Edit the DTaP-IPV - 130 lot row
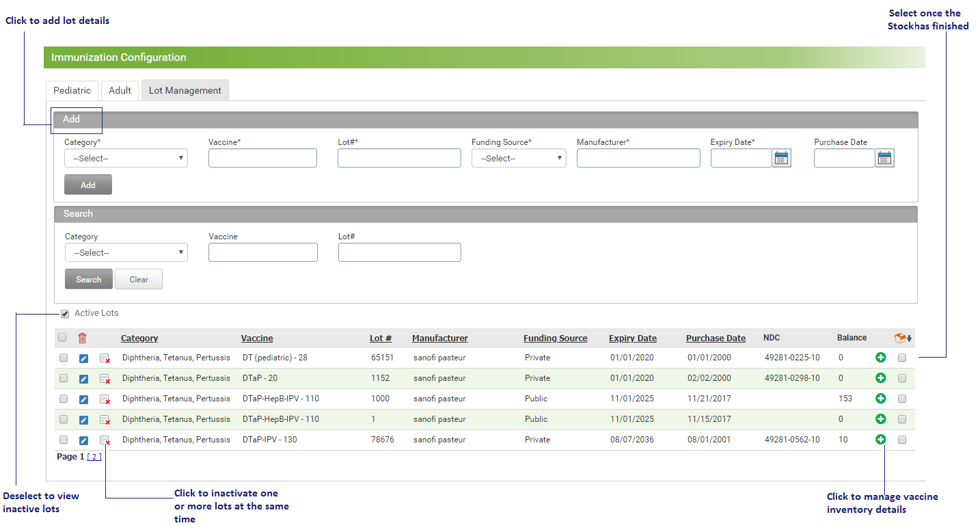980x532 pixels. click(83, 440)
